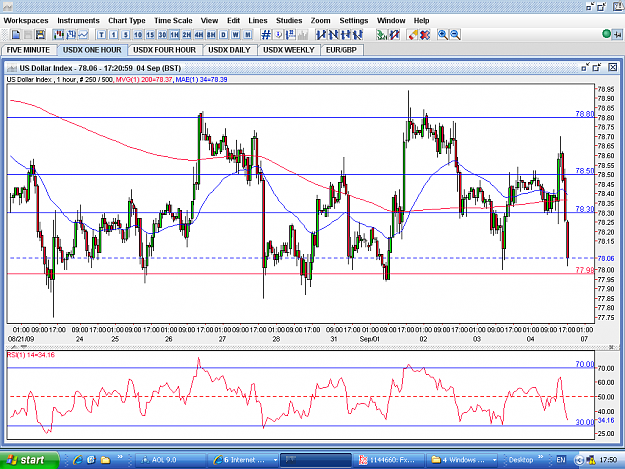Screen dimensions: 625x469
Task: Select the line chart type icon
Action: [x=83, y=35]
